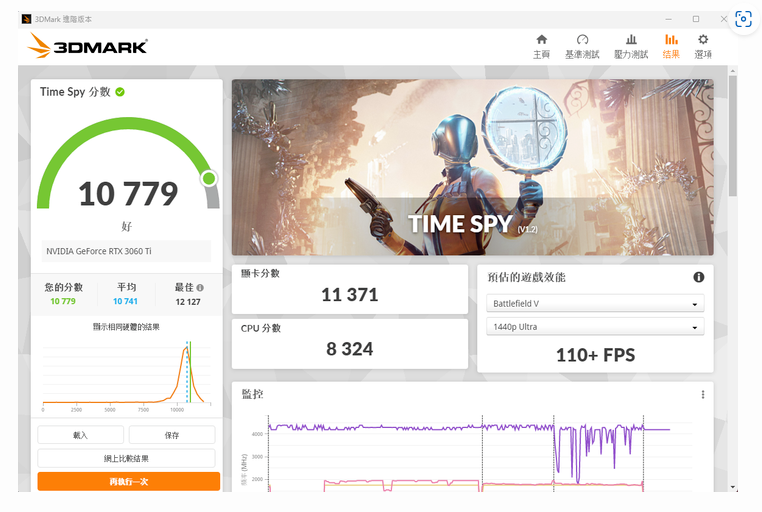Click the Time Spy banner image
Viewport: 762px width, 512px height.
[472, 167]
